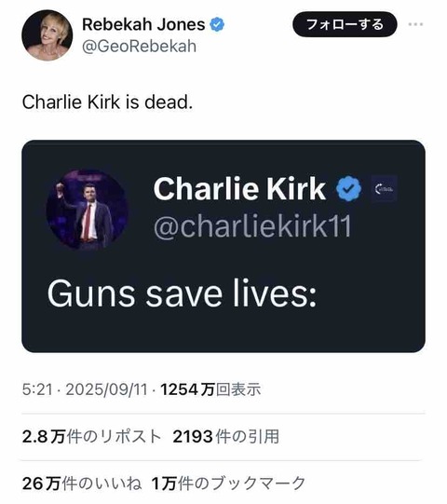Open the embedded Guns save lives image
This screenshot has width=447, height=504.
[x=223, y=246]
